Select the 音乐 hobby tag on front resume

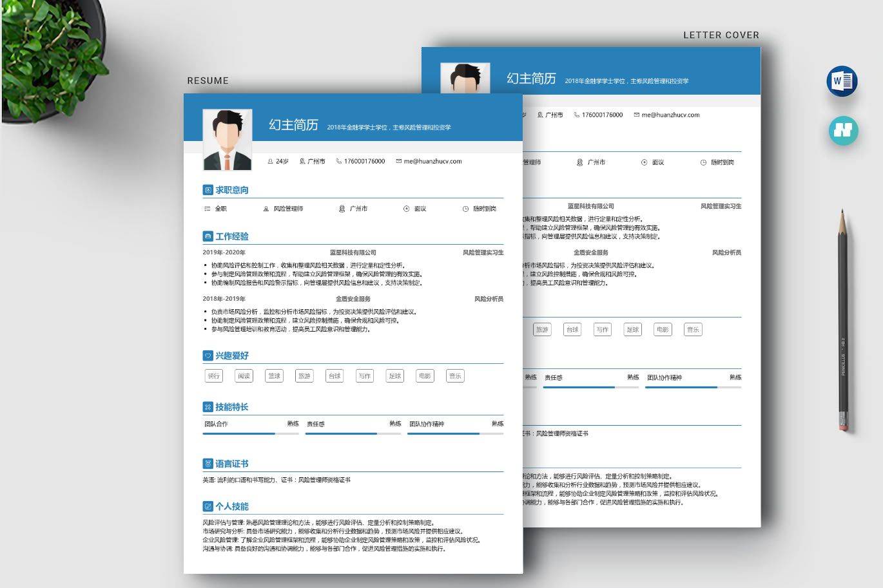coord(455,376)
